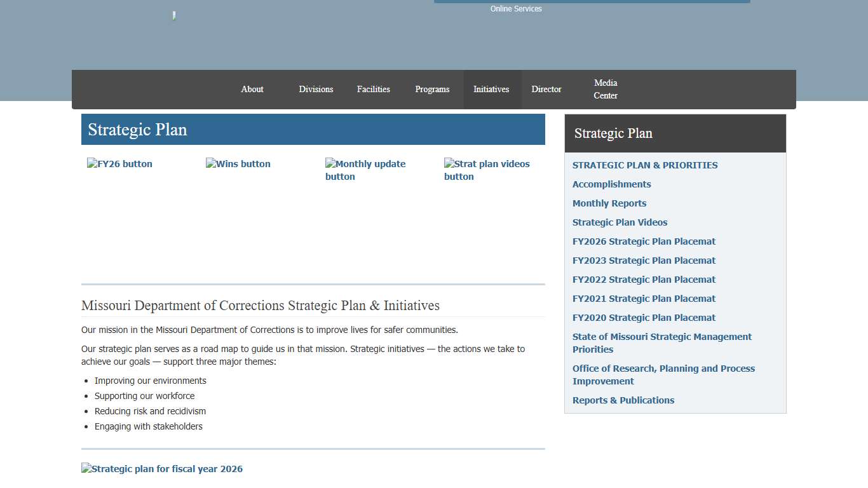Screen dimensions: 868x488
Task: Open the Online Services link
Action: point(515,8)
